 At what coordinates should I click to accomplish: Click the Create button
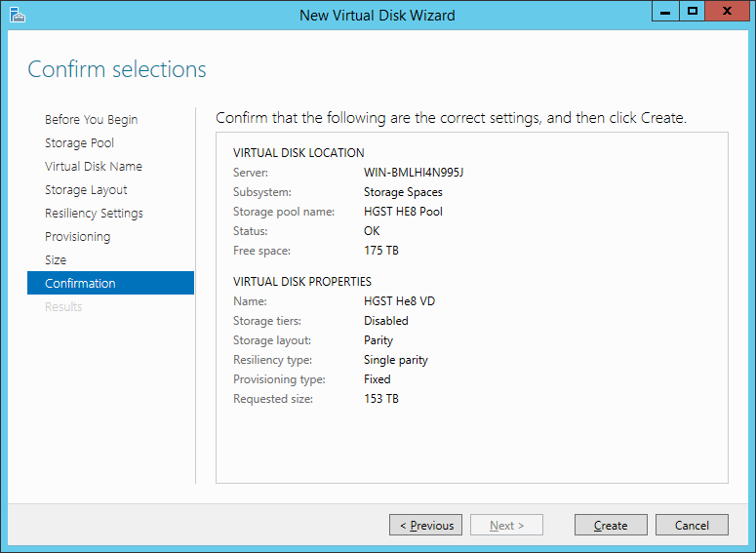click(x=611, y=525)
